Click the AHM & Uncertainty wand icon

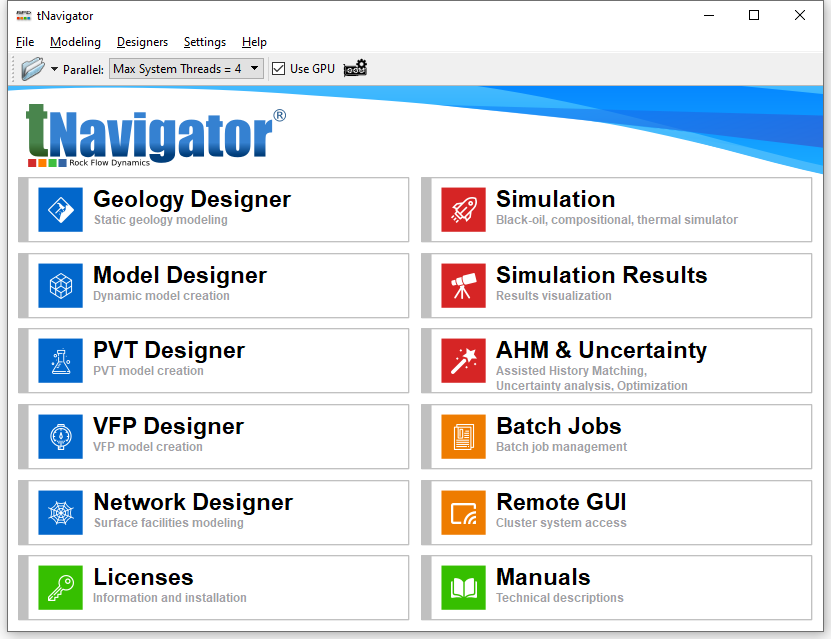[463, 361]
